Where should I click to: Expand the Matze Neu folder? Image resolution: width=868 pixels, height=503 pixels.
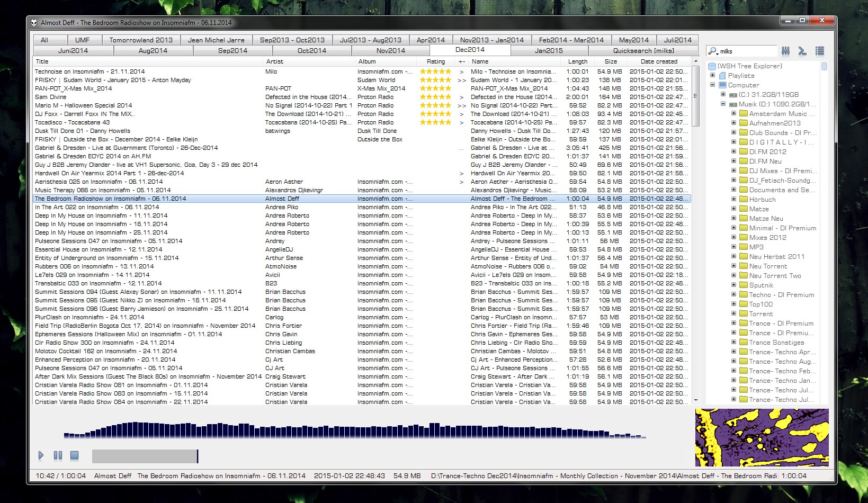pos(733,218)
